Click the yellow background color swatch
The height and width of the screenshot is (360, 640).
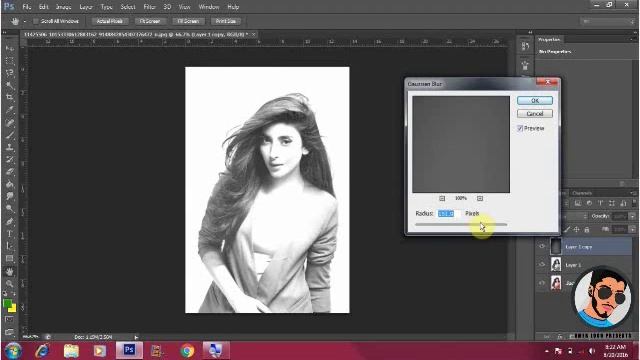[13, 309]
